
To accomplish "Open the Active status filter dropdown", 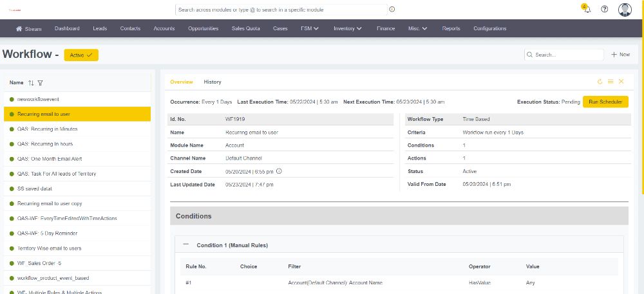I will [81, 55].
